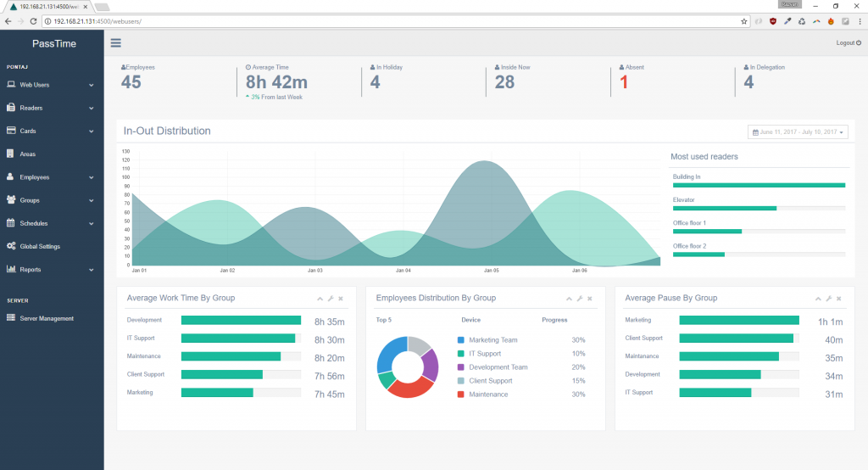
Task: Expand the Web Users sidebar menu
Action: pos(51,85)
